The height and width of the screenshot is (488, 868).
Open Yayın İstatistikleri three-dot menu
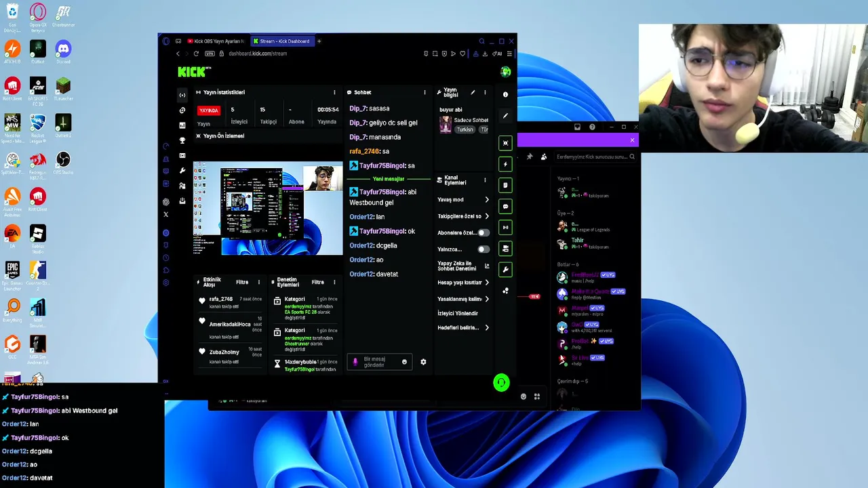pos(334,92)
